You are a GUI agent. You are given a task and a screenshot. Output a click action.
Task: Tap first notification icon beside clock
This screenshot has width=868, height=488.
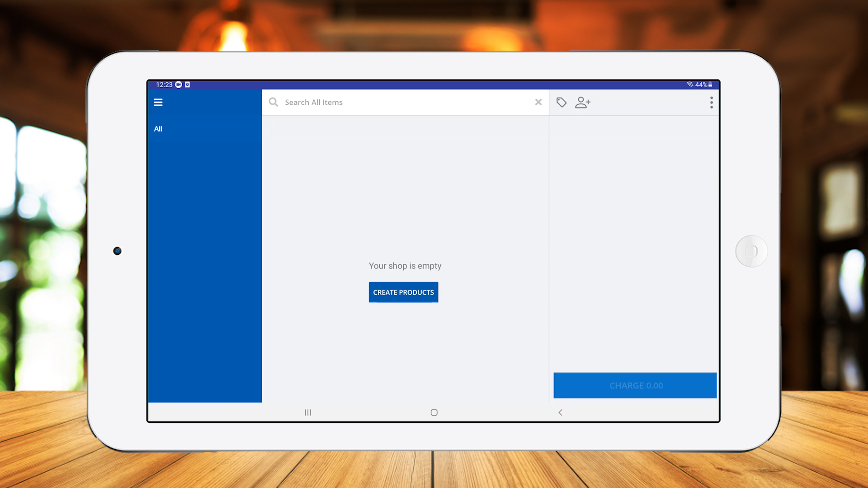[x=179, y=84]
